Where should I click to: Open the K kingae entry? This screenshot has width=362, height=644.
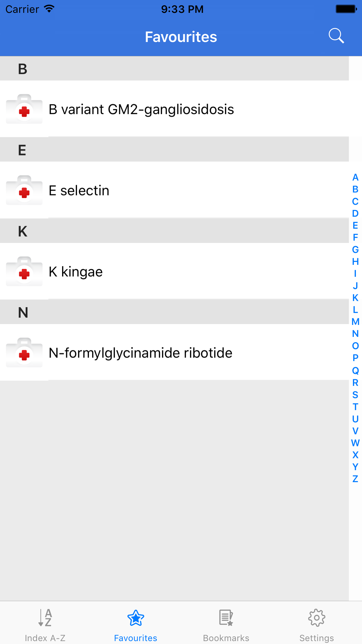pyautogui.click(x=76, y=272)
